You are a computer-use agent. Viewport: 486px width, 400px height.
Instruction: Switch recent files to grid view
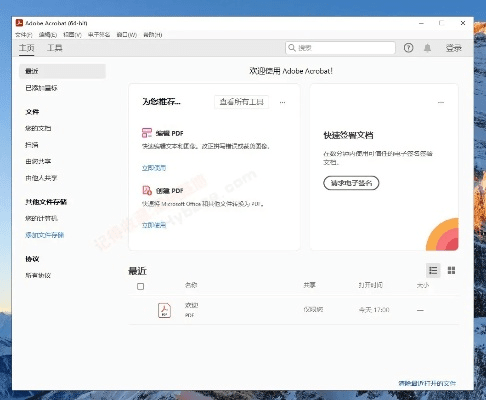(x=451, y=270)
